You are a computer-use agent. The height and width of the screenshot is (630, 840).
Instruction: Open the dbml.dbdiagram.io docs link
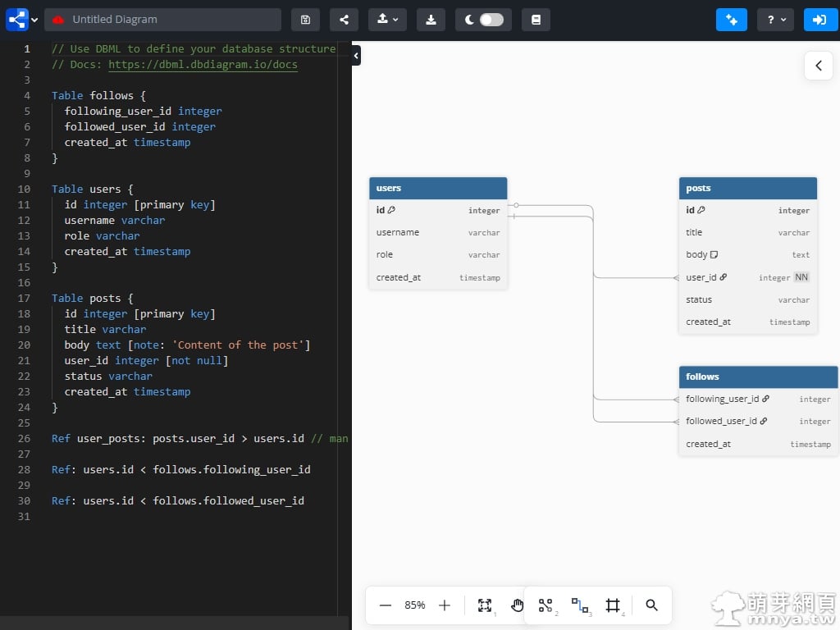coord(203,65)
